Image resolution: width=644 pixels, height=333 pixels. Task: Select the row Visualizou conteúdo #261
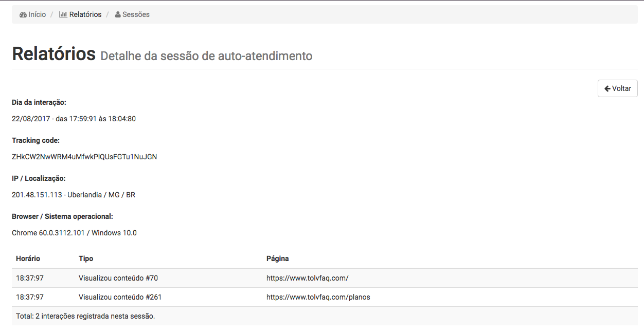click(x=325, y=297)
